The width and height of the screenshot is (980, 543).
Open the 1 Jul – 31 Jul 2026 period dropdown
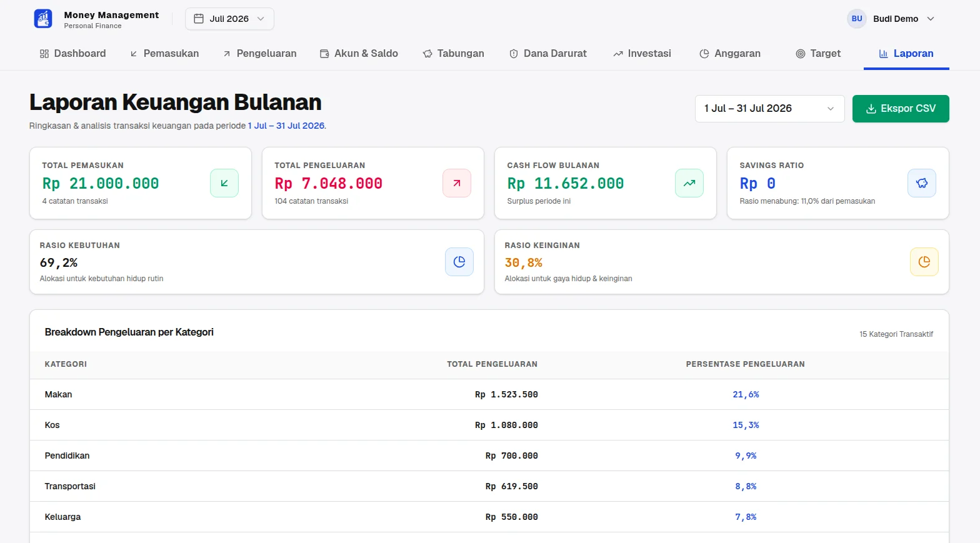click(x=769, y=109)
